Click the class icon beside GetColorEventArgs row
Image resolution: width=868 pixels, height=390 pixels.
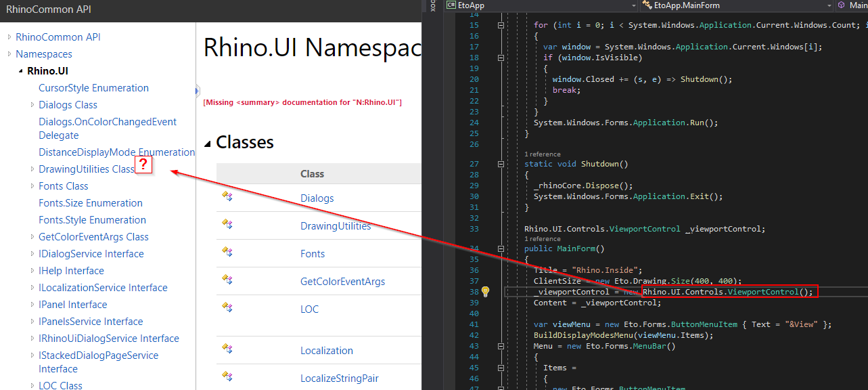point(227,280)
